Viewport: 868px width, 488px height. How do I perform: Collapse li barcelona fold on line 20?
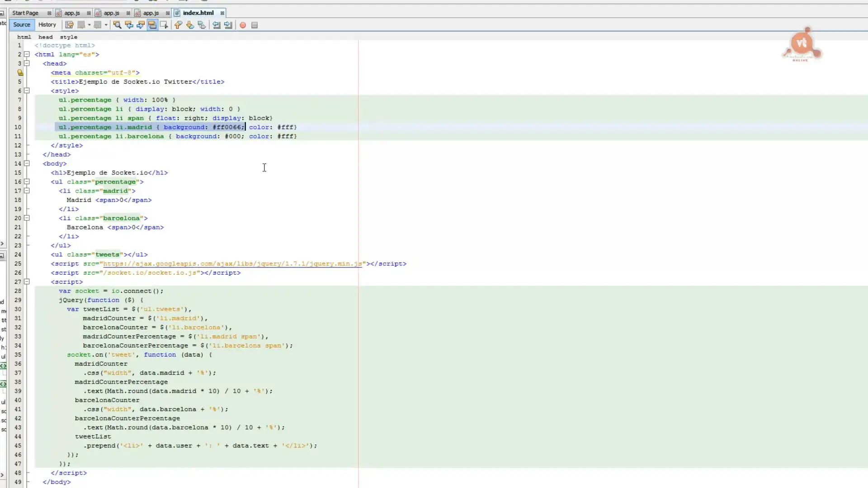pyautogui.click(x=27, y=218)
